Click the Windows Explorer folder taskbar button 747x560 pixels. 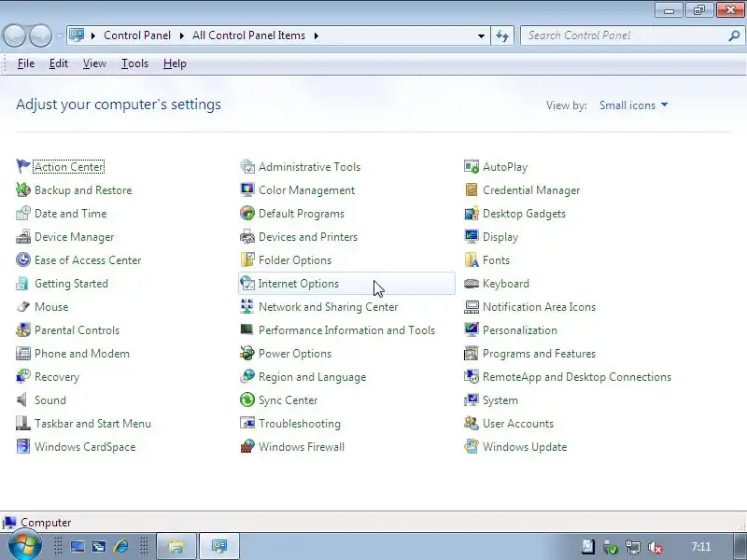pyautogui.click(x=176, y=546)
